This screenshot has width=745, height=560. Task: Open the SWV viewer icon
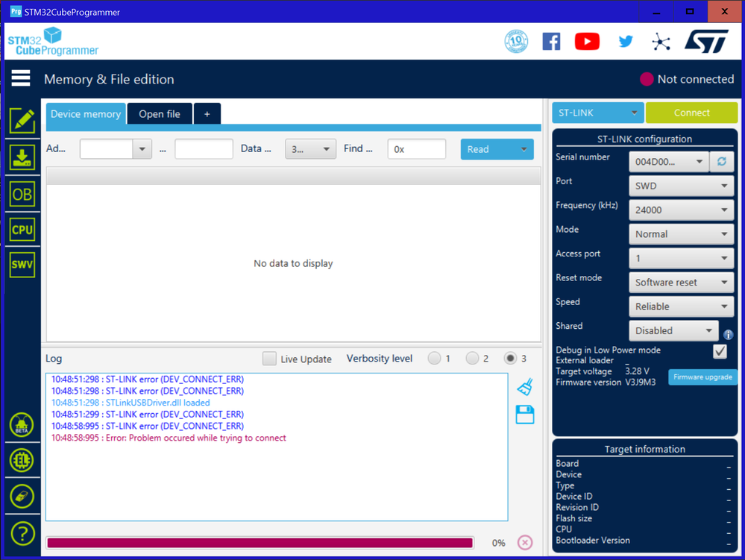click(x=22, y=265)
